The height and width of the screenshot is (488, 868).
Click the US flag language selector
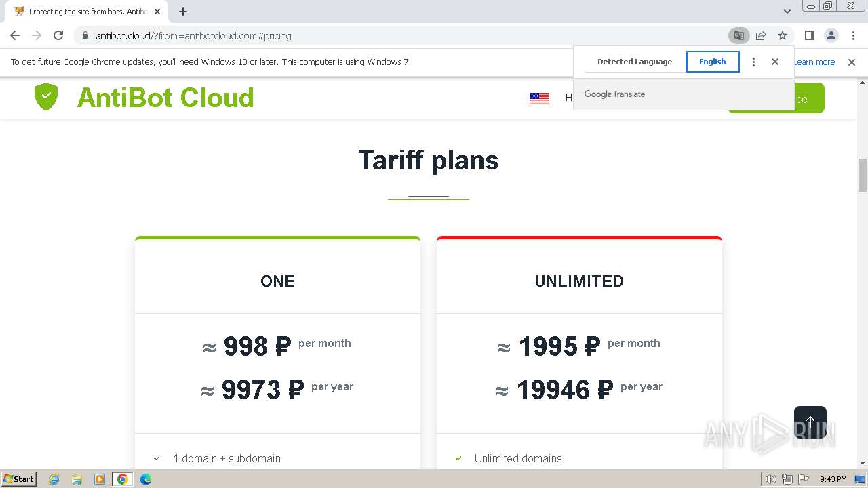point(539,98)
